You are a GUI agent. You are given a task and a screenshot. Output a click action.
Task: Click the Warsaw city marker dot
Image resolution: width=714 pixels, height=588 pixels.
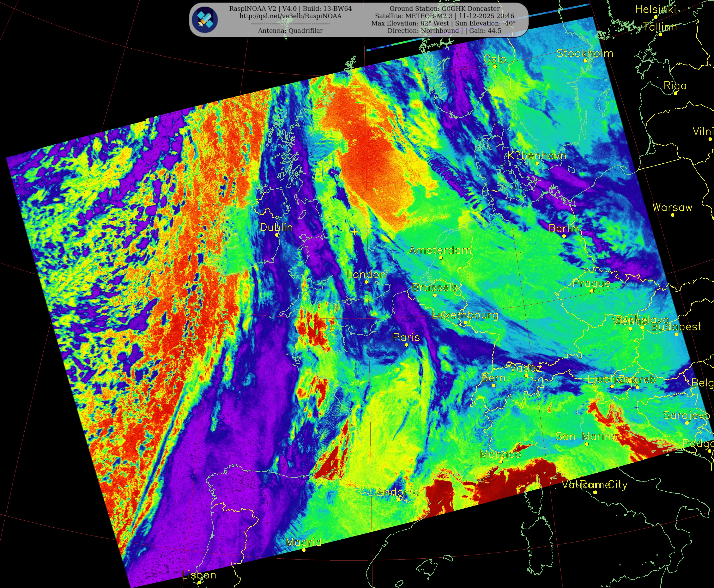pyautogui.click(x=673, y=215)
